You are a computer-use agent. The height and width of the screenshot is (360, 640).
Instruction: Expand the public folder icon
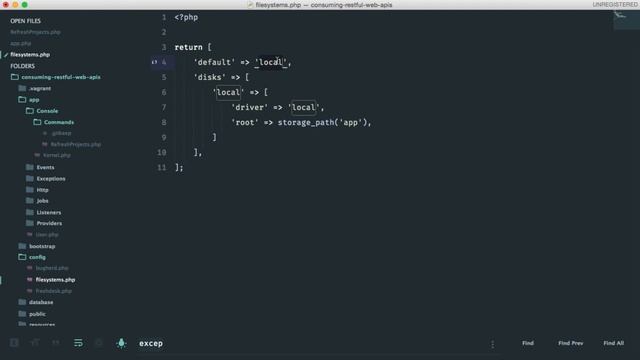click(22, 314)
